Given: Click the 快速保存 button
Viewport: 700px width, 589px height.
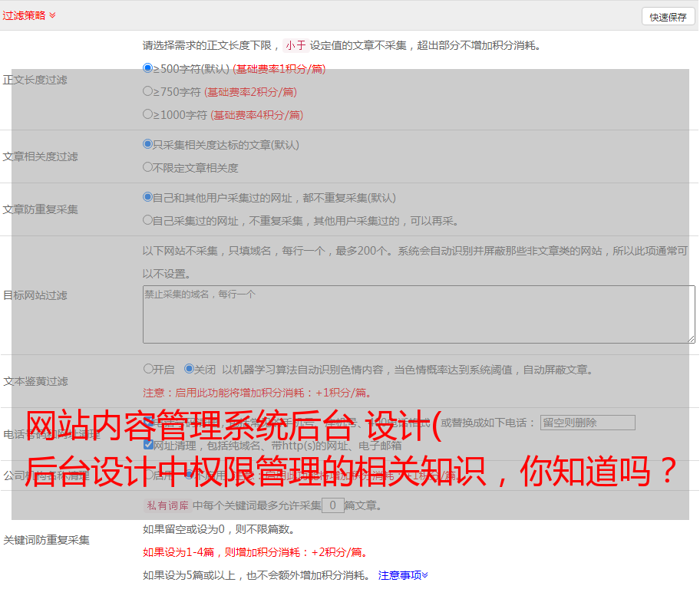Looking at the screenshot, I should click(668, 17).
